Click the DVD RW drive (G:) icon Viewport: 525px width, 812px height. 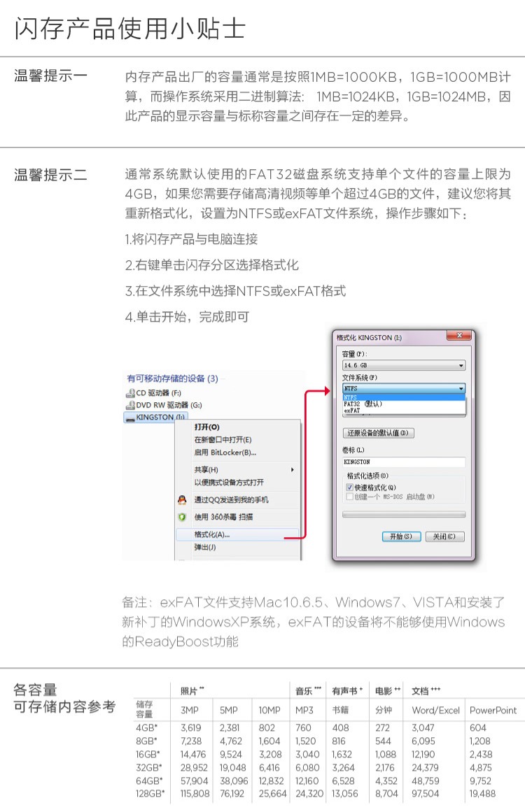[130, 405]
